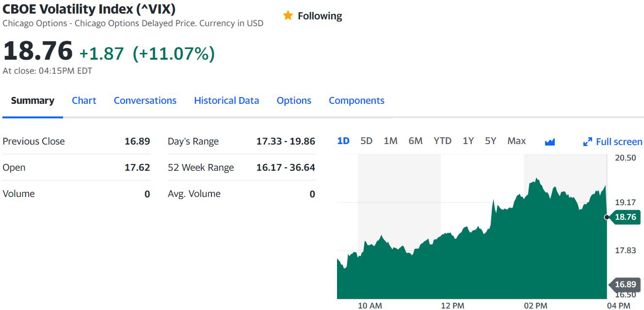Click the Chicago Options Delayed Price subtitle
The height and width of the screenshot is (310, 644).
133,23
